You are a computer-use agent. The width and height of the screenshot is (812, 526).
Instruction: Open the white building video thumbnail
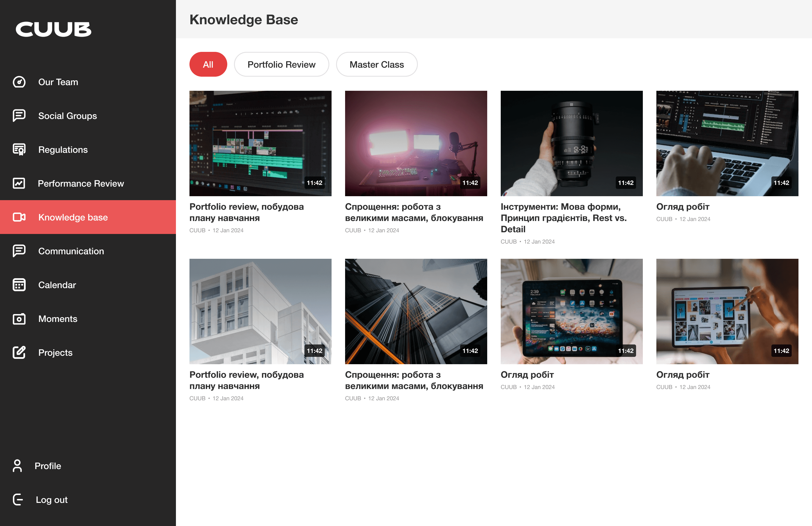pyautogui.click(x=260, y=311)
